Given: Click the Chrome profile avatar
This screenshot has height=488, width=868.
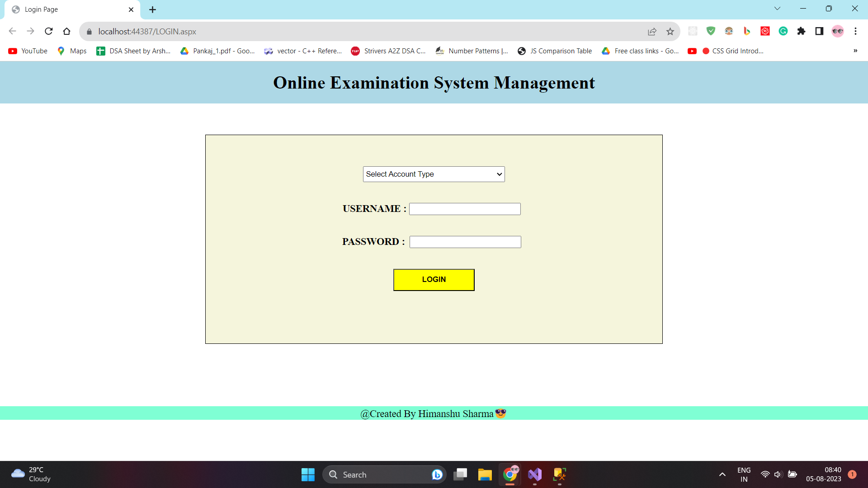Looking at the screenshot, I should pos(838,31).
